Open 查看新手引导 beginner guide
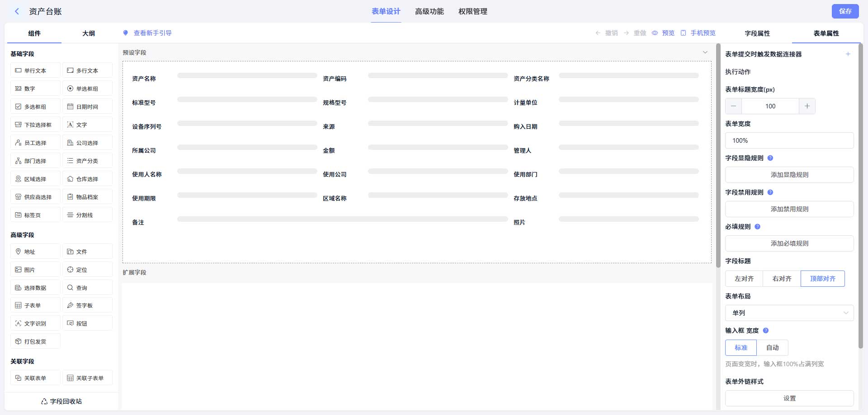 147,33
